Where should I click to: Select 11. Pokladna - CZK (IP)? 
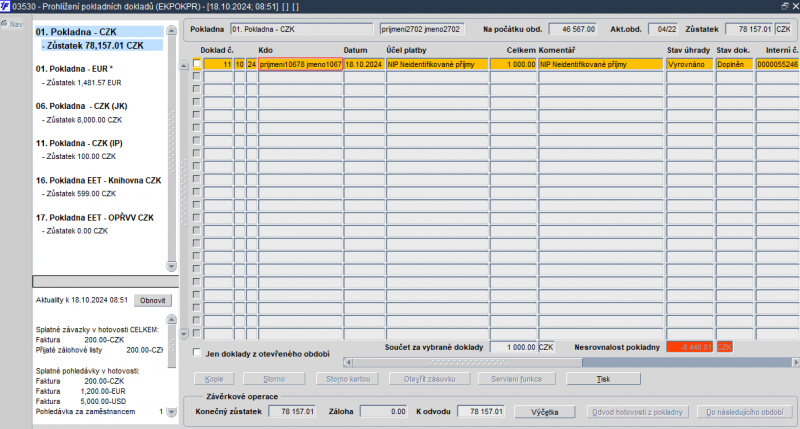pyautogui.click(x=79, y=143)
